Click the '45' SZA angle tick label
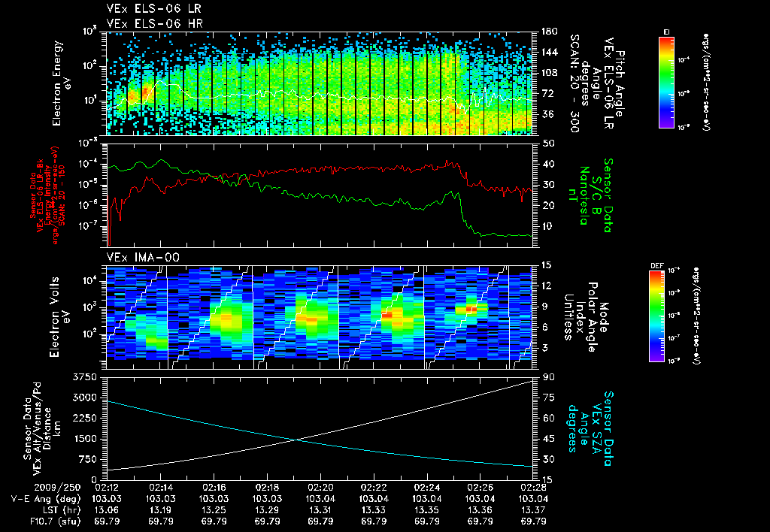Image resolution: width=770 pixels, height=532 pixels. 547,439
